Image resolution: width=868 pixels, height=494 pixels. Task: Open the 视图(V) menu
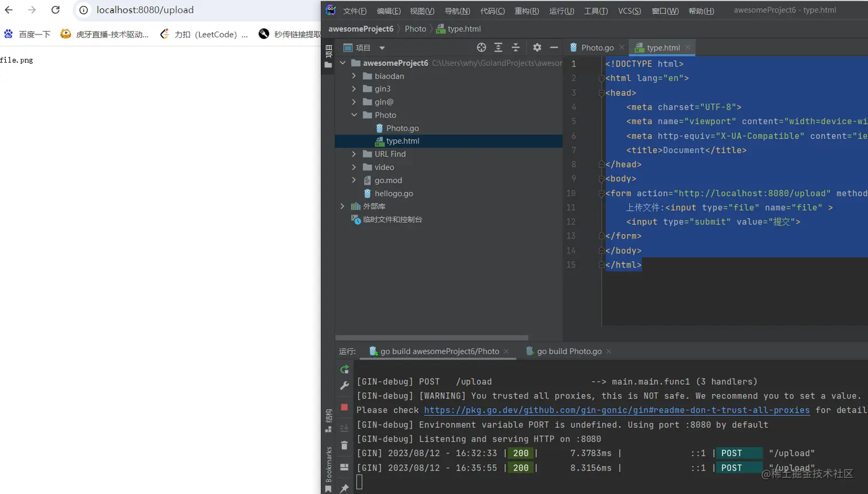422,11
